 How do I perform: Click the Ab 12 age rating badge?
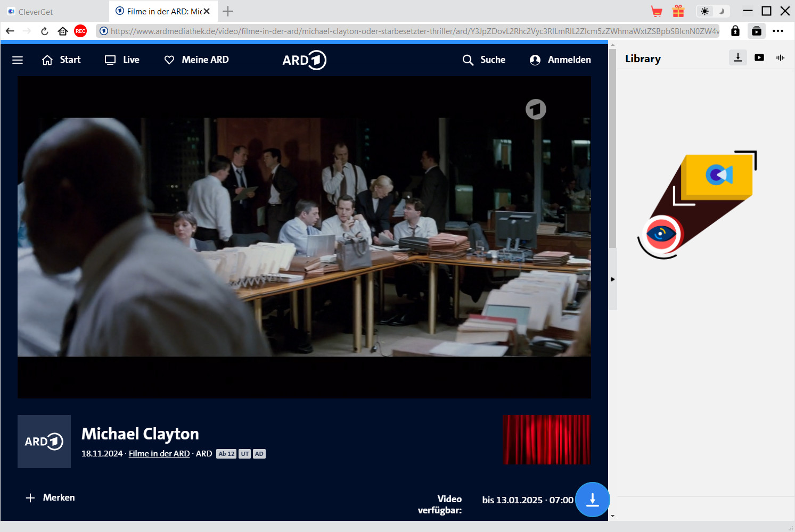(226, 454)
